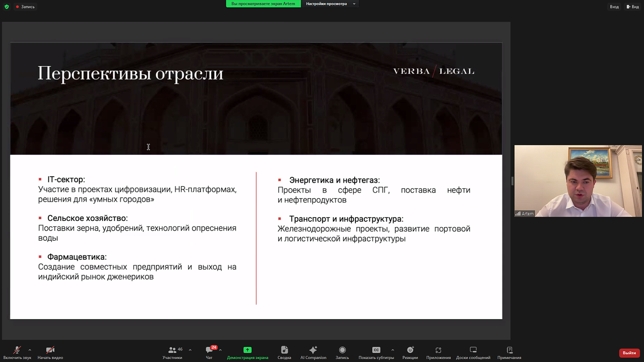Open Реакции to send a reaction
Image resolution: width=644 pixels, height=362 pixels.
pyautogui.click(x=410, y=352)
